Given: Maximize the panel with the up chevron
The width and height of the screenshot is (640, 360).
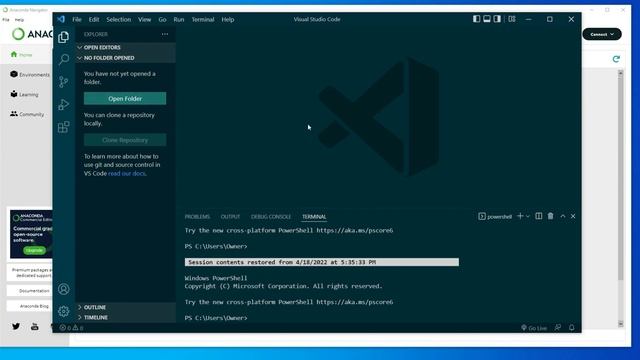Looking at the screenshot, I should coord(562,216).
